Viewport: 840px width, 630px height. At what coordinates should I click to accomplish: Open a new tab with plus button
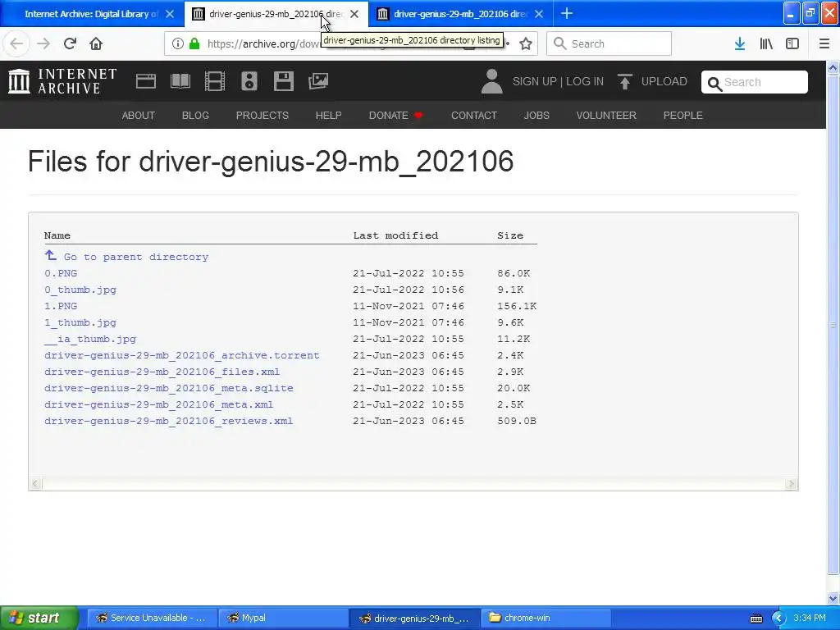(567, 14)
